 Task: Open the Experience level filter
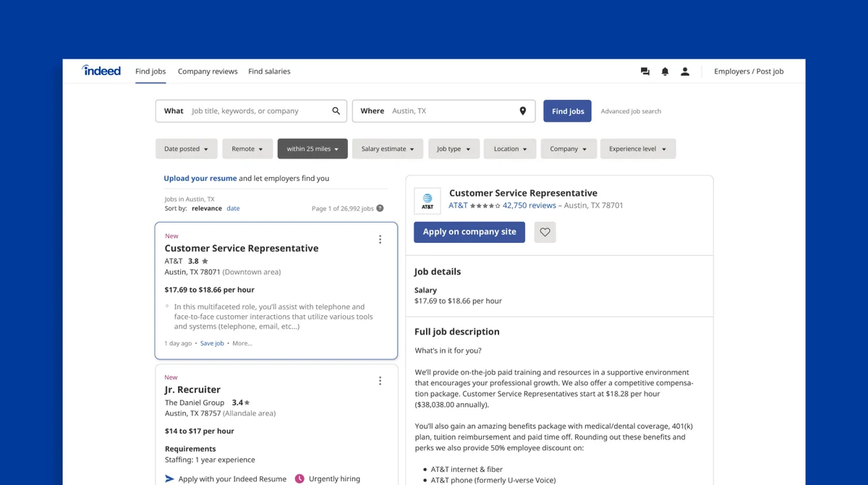(x=638, y=149)
